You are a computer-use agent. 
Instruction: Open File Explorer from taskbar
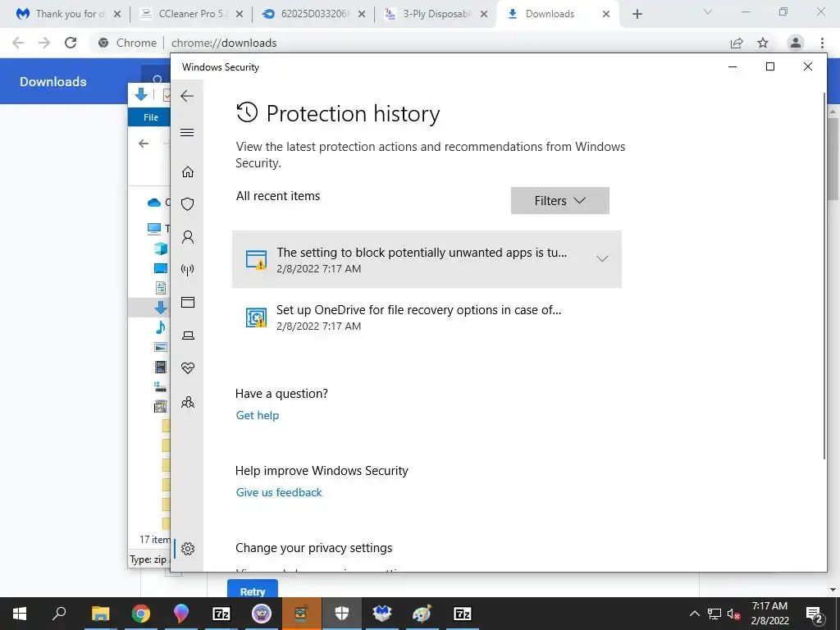click(x=100, y=614)
